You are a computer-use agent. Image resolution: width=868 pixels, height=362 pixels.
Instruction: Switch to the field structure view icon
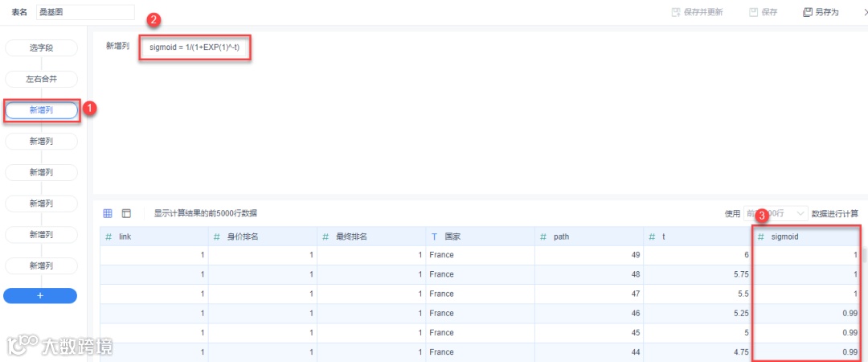[x=126, y=213]
